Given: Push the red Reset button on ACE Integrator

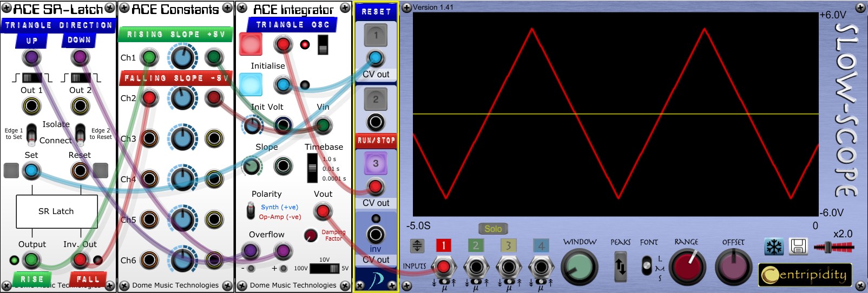Looking at the screenshot, I should [251, 44].
